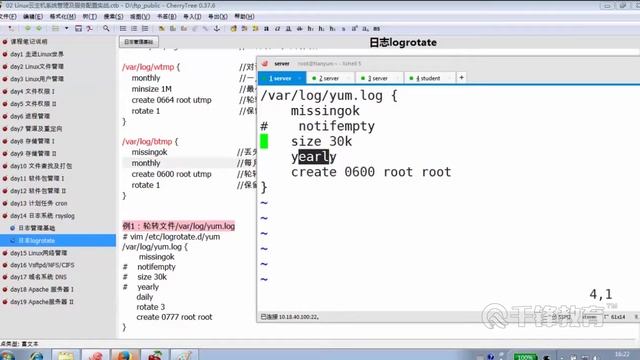Toggle Subscript formatting icon
Screen dimensions: 640x360
tap(365, 29)
